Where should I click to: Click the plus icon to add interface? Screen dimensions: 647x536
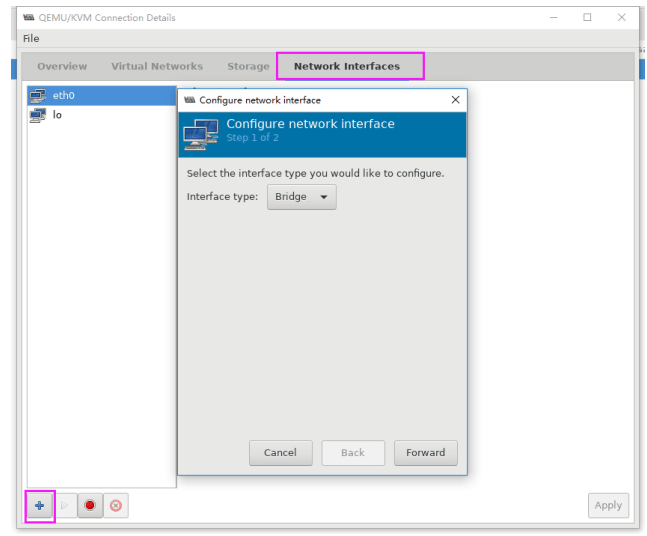pos(40,505)
